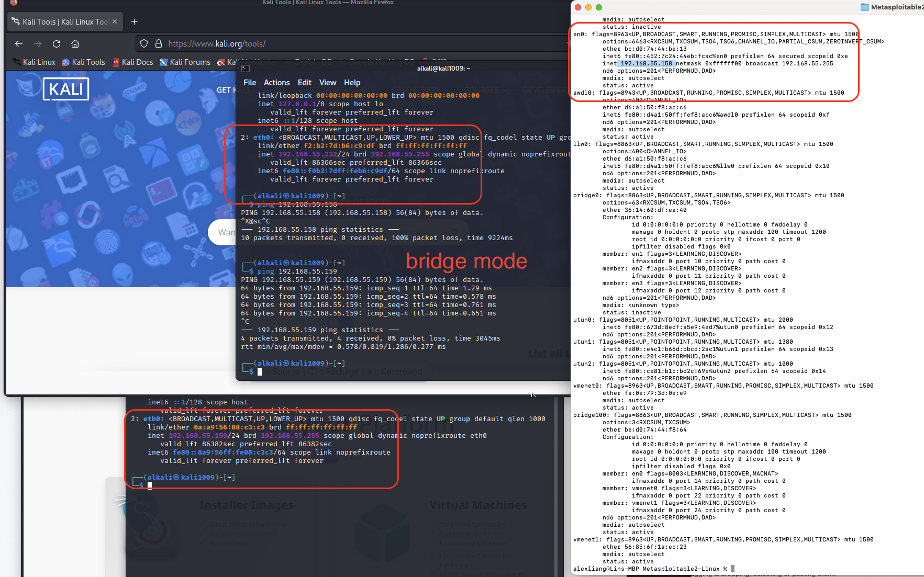Screen dimensions: 924x577
Task: Expand the DOCUMENTATION dropdown
Action: 333,89
